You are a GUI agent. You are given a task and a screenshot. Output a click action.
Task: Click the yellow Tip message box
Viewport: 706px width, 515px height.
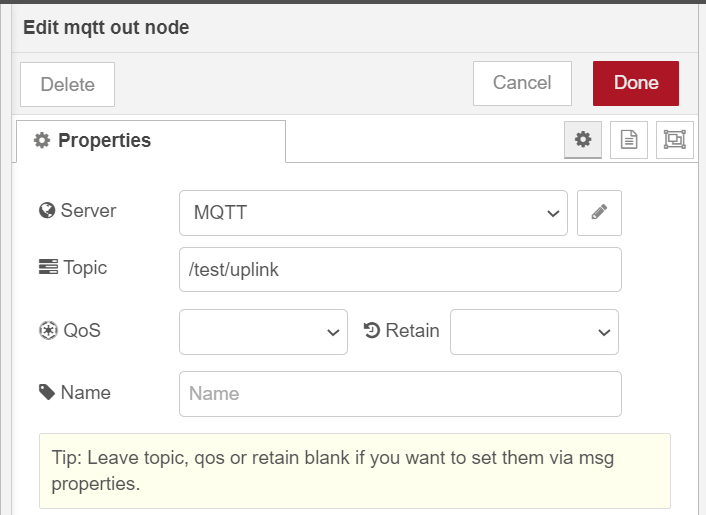[x=354, y=470]
